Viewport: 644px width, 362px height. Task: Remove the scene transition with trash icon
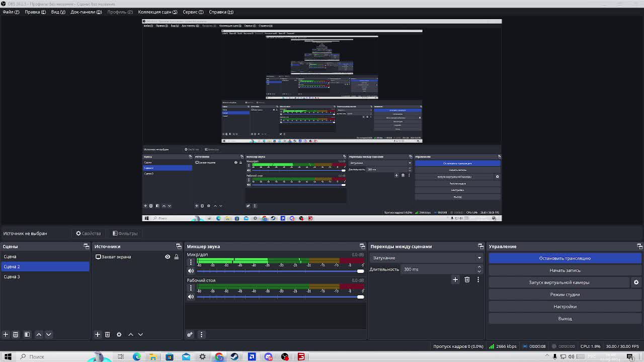click(x=467, y=280)
